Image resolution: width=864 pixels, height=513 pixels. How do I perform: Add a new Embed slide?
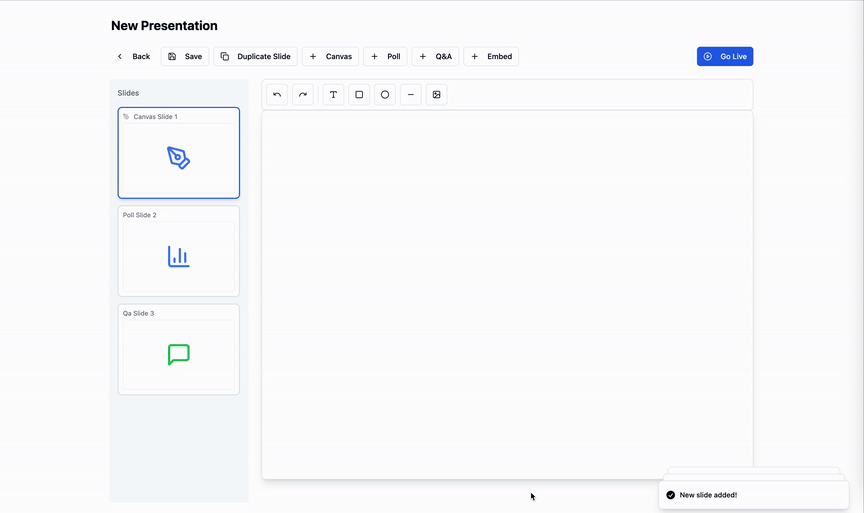492,56
